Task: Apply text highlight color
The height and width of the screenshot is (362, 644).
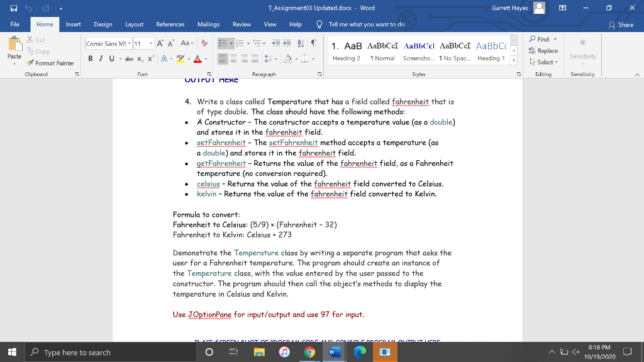Action: [181, 58]
